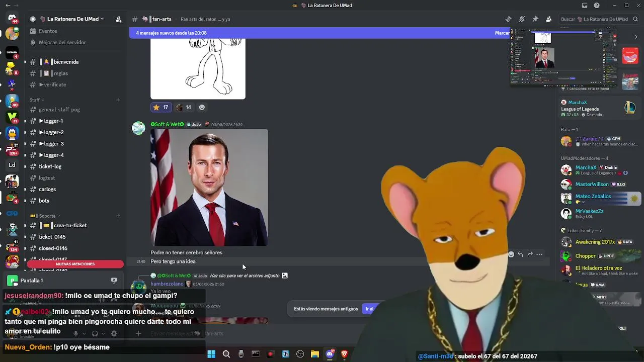
Task: Open the help question-mark icon
Action: tap(597, 6)
